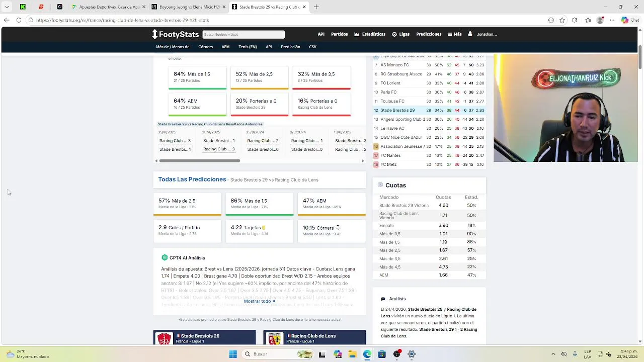Viewport: 644px width, 362px height.
Task: Click the search teams and leagues field
Action: [x=244, y=34]
